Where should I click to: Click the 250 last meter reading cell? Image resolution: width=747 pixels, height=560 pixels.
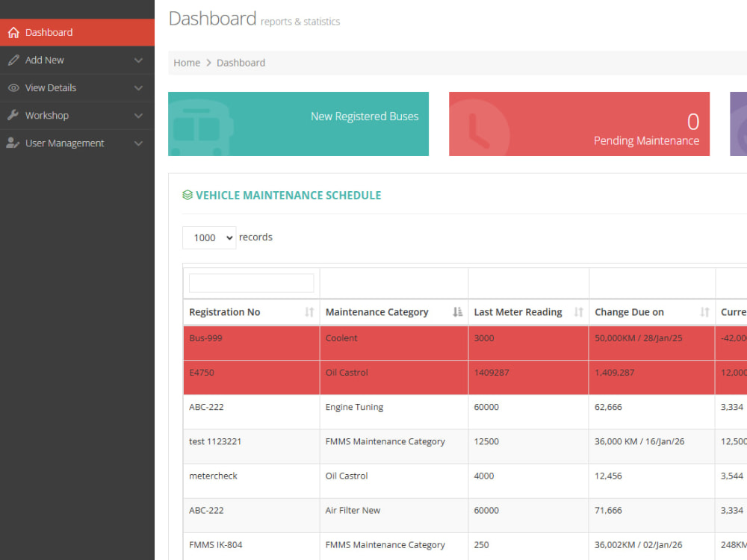tap(529, 547)
